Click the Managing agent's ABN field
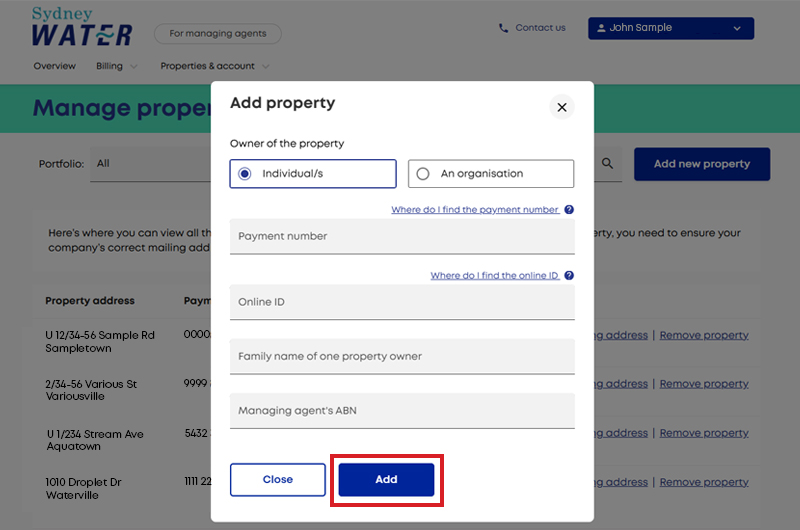The height and width of the screenshot is (530, 800). [402, 411]
